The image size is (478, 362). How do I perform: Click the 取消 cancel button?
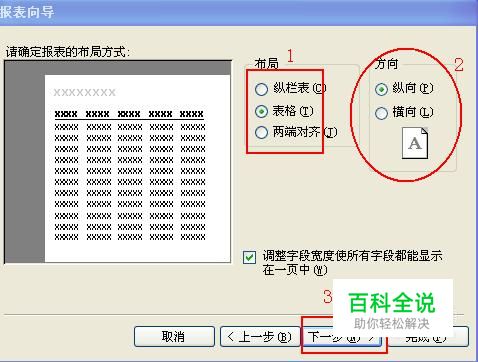pos(174,337)
